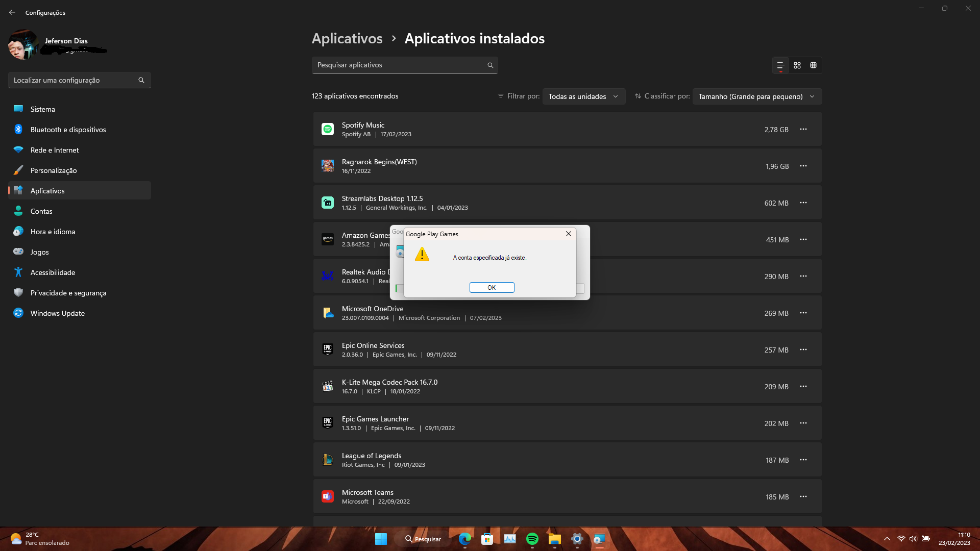
Task: Click the three-dot menu for K-Lite Mega Codec Pack
Action: [x=803, y=386]
